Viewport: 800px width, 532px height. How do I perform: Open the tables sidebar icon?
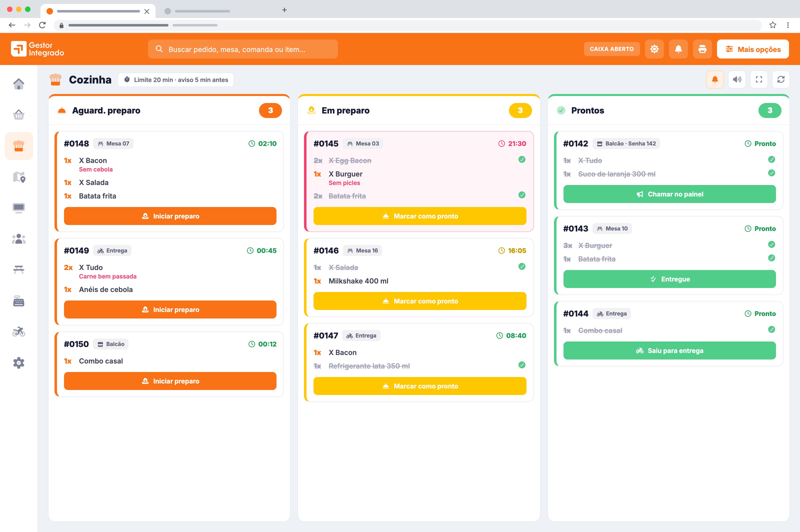point(19,269)
